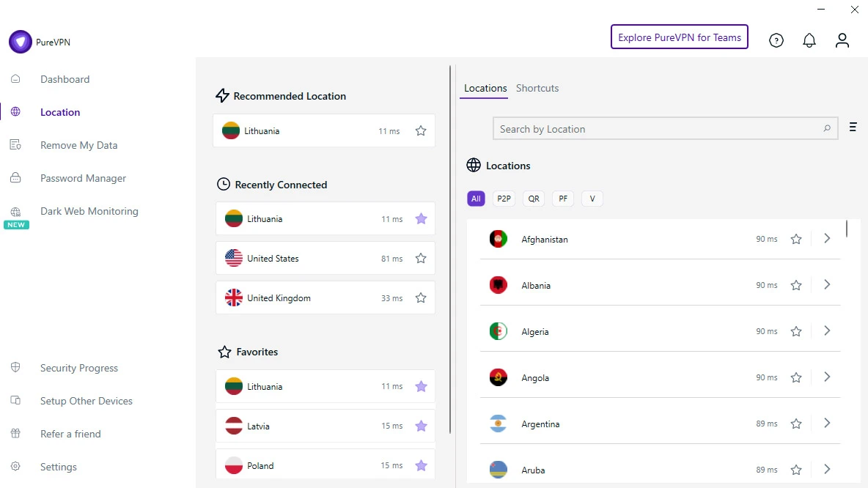868x488 pixels.
Task: Unfavorite Latvia in Favorites list
Action: click(x=421, y=426)
